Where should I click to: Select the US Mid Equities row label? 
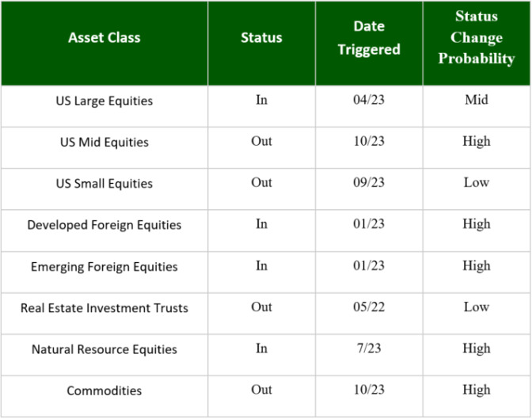(104, 142)
